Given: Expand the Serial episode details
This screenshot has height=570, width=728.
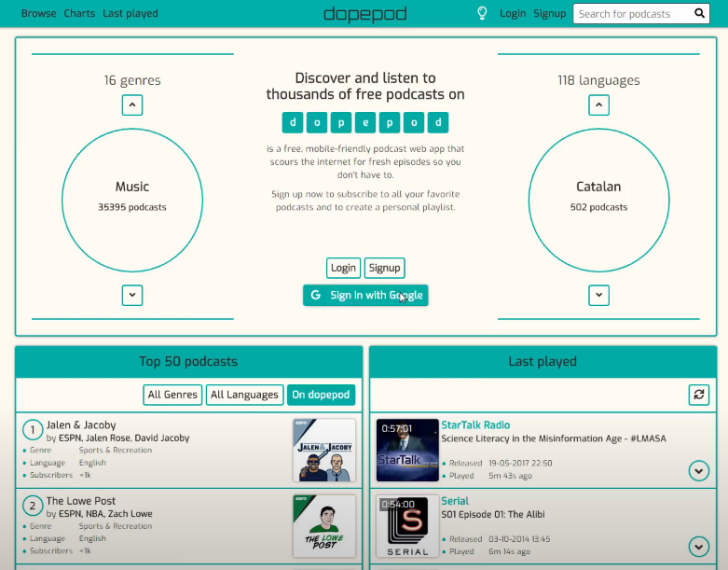Looking at the screenshot, I should pos(699,547).
